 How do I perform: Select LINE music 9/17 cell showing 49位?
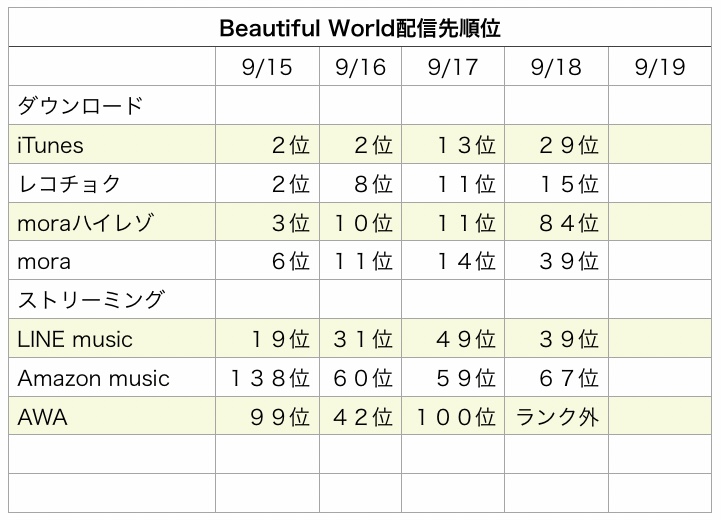pos(453,338)
